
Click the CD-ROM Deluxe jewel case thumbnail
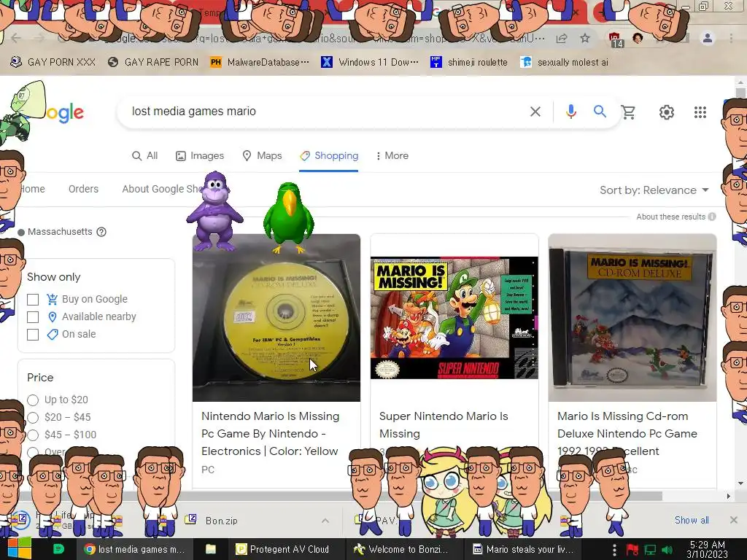click(x=632, y=318)
